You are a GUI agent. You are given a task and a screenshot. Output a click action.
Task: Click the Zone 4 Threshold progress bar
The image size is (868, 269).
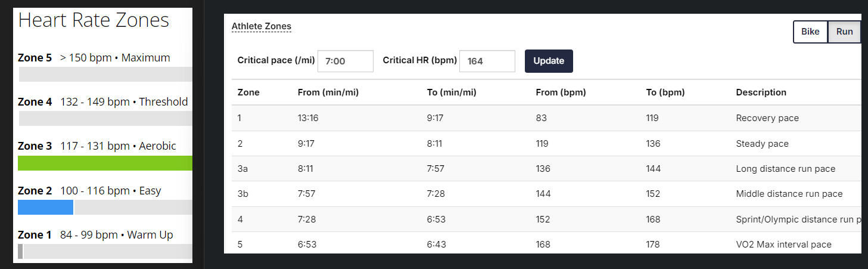pos(105,119)
